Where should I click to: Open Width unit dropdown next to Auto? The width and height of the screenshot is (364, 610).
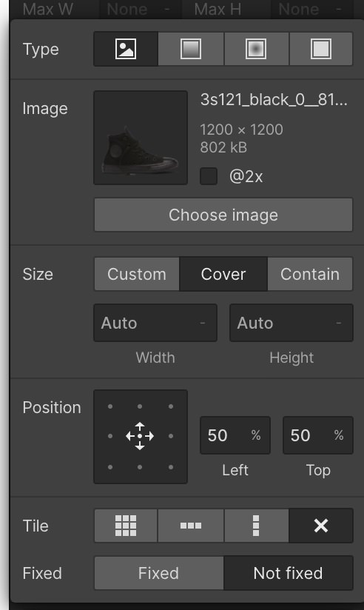(x=203, y=323)
